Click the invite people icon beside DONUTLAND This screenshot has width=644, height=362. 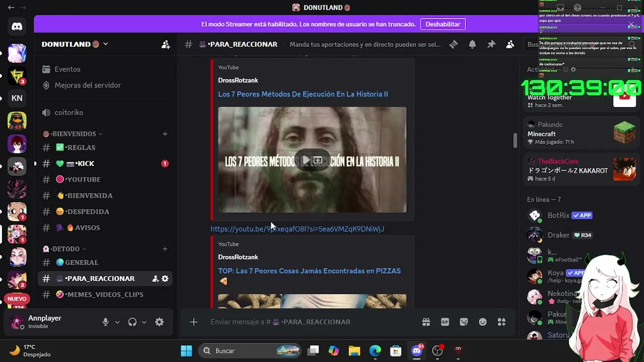[166, 44]
